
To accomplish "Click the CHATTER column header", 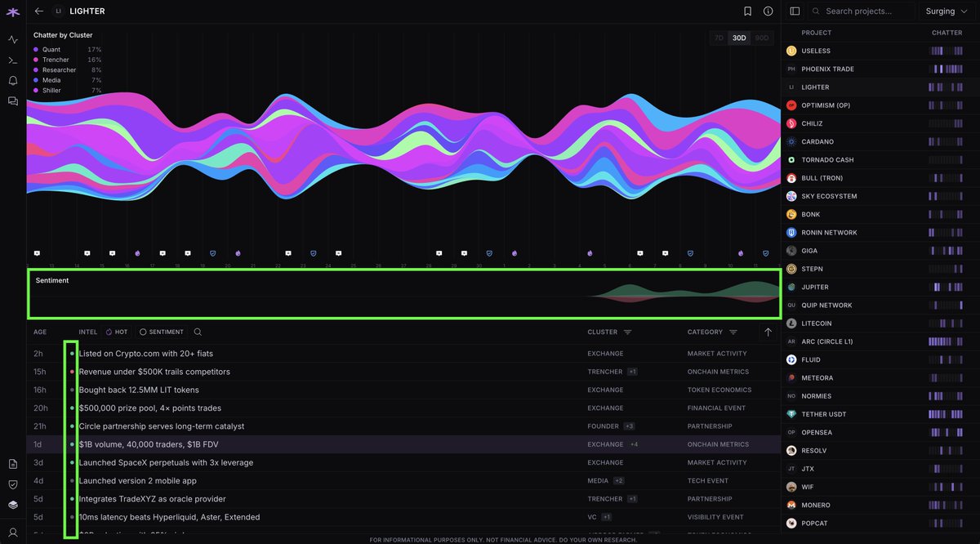I will click(947, 33).
